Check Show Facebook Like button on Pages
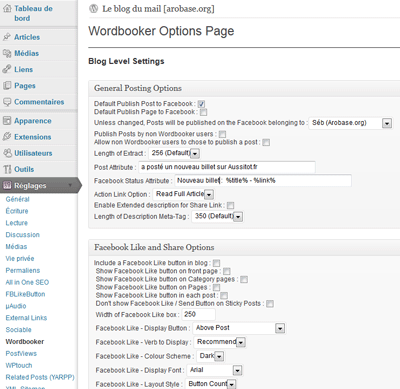The height and width of the screenshot is (389, 400). coord(216,287)
